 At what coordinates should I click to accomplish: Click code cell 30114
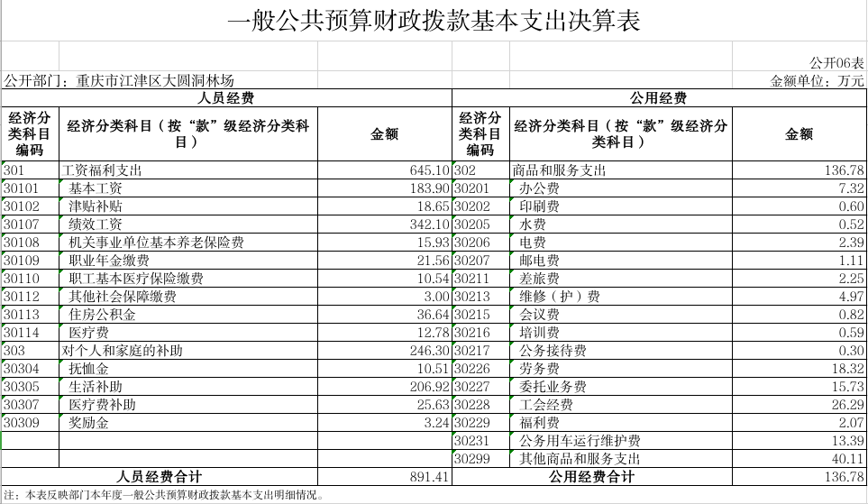[x=30, y=333]
